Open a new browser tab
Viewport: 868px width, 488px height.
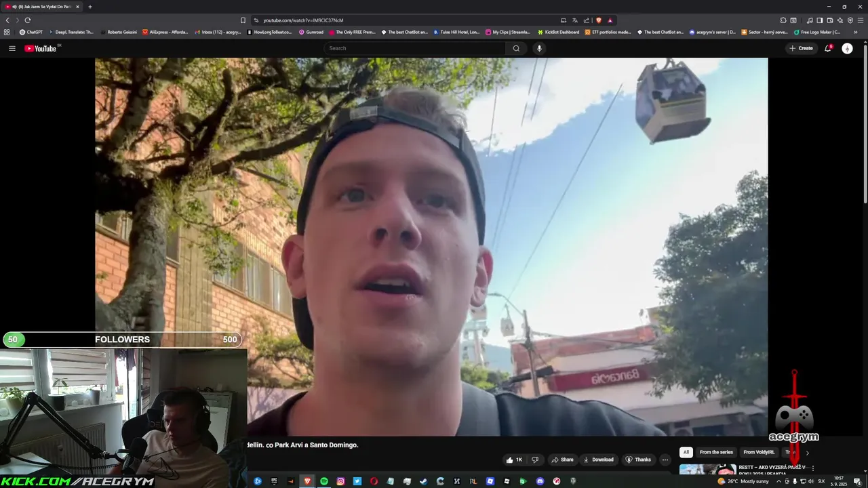point(90,7)
